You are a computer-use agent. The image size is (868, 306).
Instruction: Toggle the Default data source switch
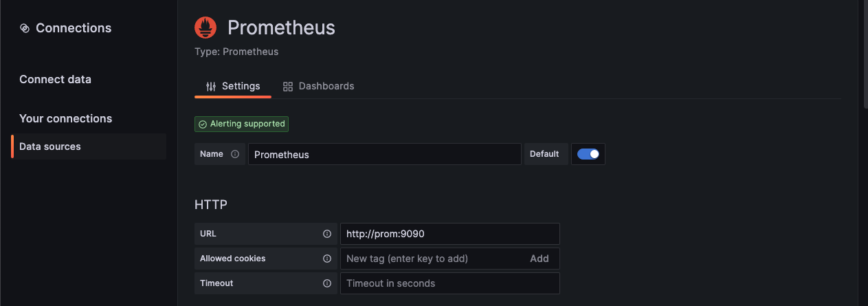coord(588,154)
